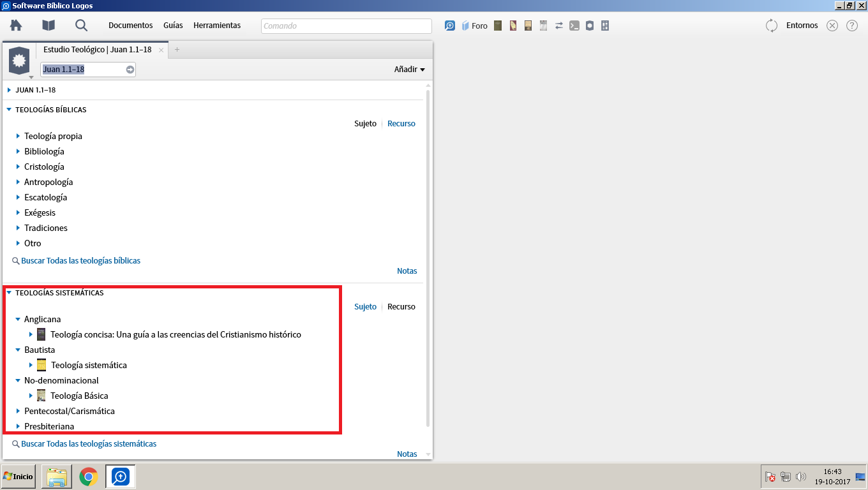Expand Exégesis

(x=19, y=212)
